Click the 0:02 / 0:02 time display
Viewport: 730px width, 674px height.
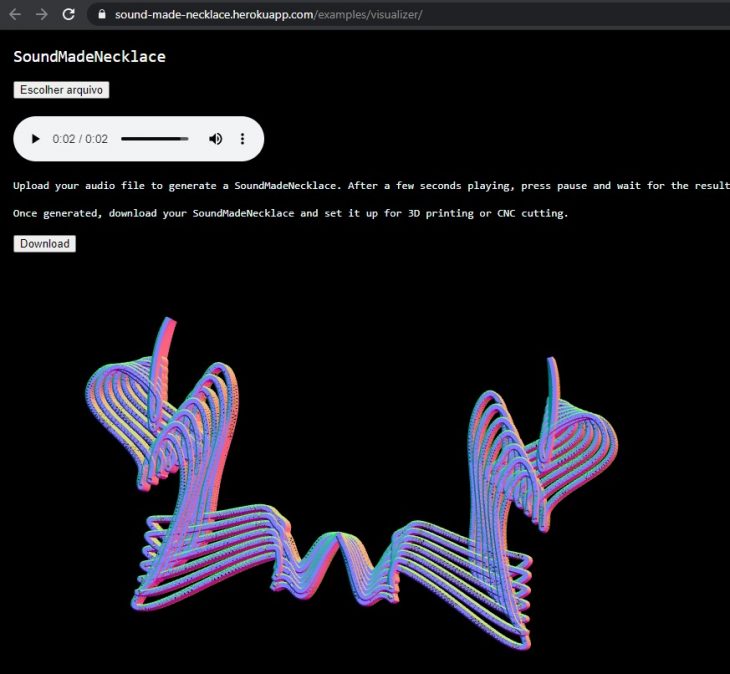80,139
